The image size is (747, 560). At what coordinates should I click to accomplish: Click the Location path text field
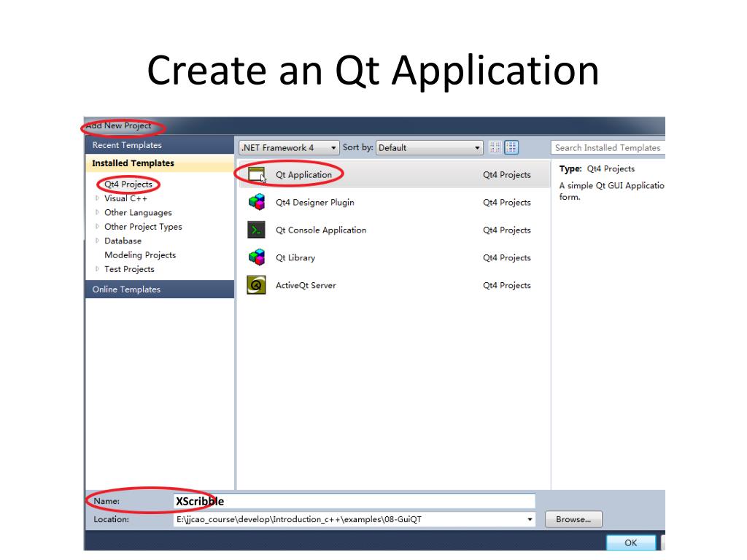pyautogui.click(x=349, y=519)
